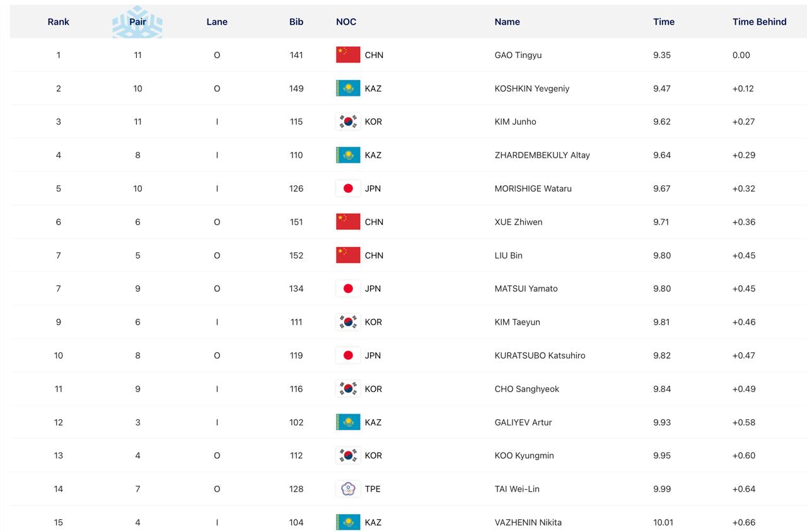This screenshot has height=532, width=807.
Task: Open XUE Zhiwen's athlete name
Action: pos(518,222)
